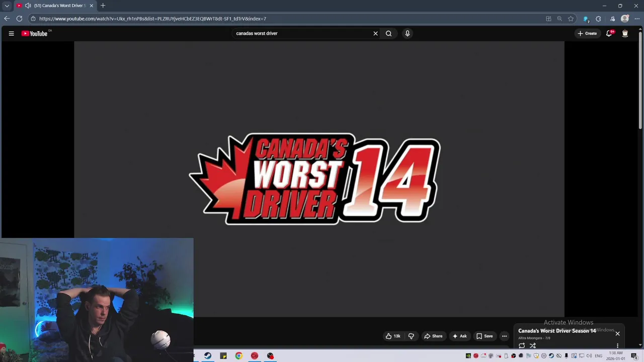Open the yellow sticky notes taskbar app
Screen dimensions: 644x362
(223, 356)
